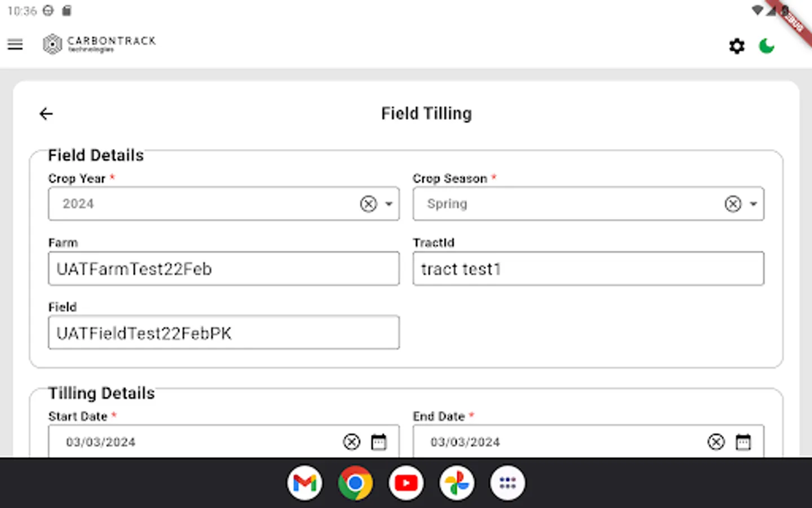Click the Crop Season label

click(x=449, y=178)
